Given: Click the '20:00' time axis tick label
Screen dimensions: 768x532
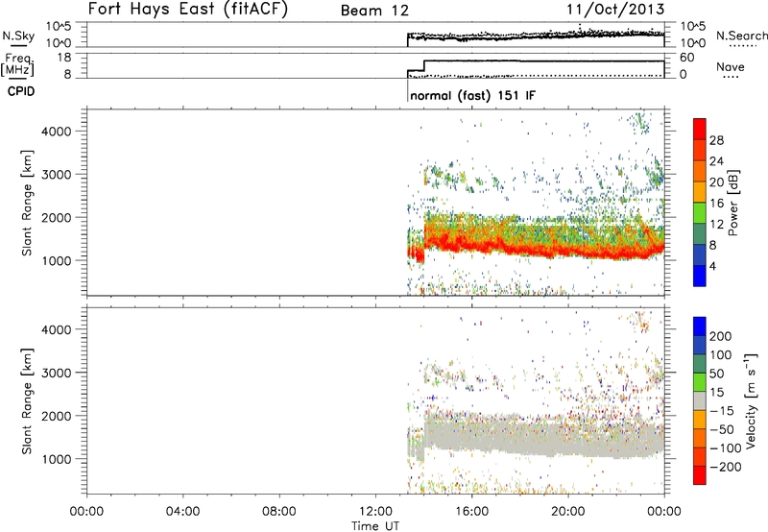Looking at the screenshot, I should (567, 512).
